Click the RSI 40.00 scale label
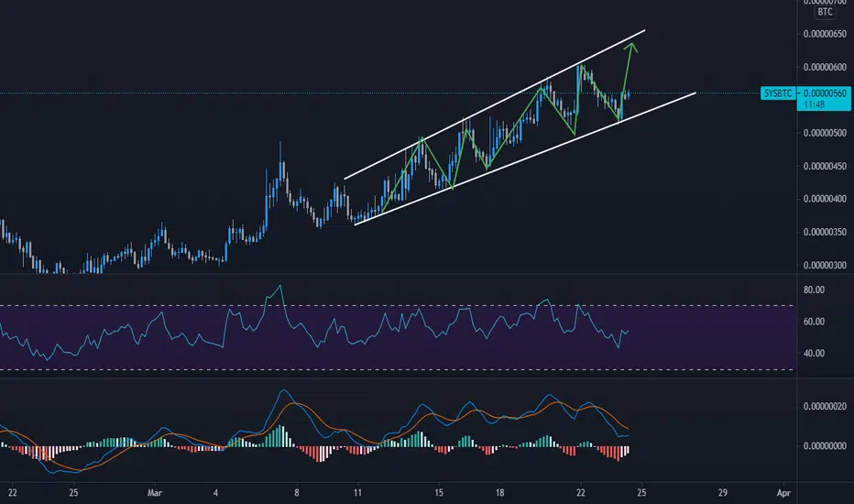This screenshot has width=854, height=504. coord(814,353)
